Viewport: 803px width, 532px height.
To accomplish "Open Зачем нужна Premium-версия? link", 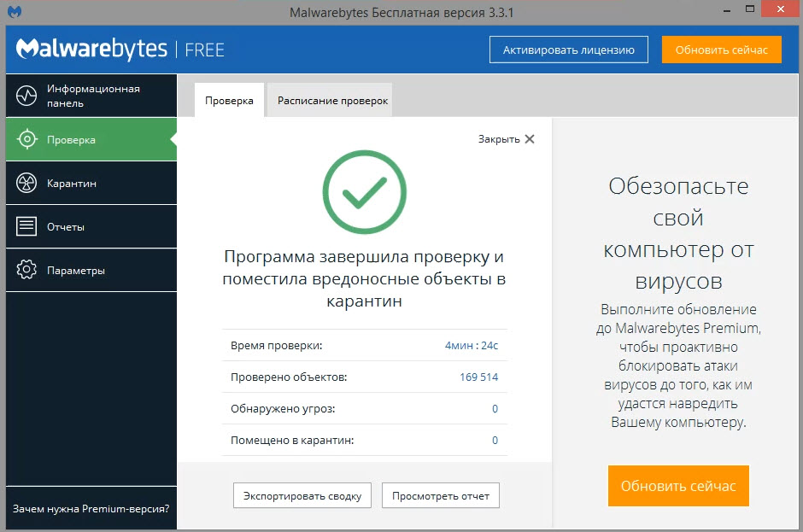I will pos(91,509).
